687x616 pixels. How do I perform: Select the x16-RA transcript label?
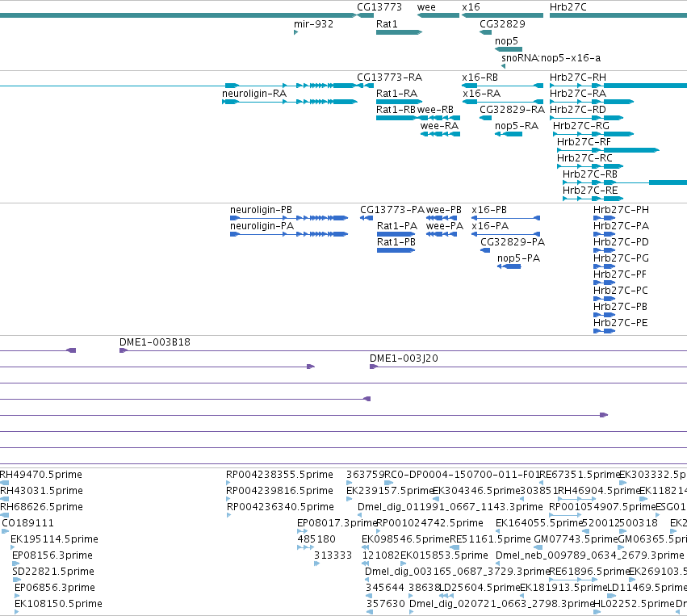[481, 94]
